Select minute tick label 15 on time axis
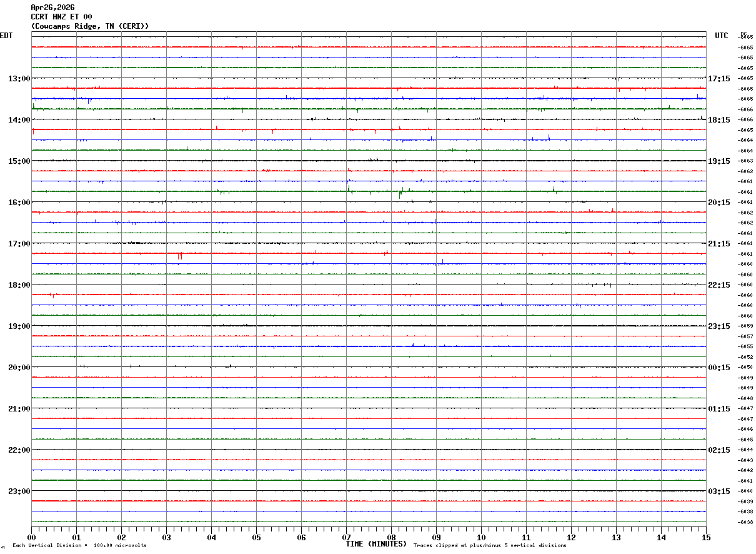 click(706, 537)
